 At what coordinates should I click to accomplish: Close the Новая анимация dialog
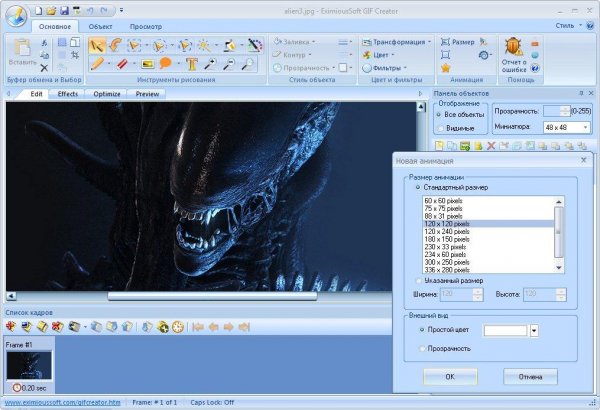pos(584,160)
